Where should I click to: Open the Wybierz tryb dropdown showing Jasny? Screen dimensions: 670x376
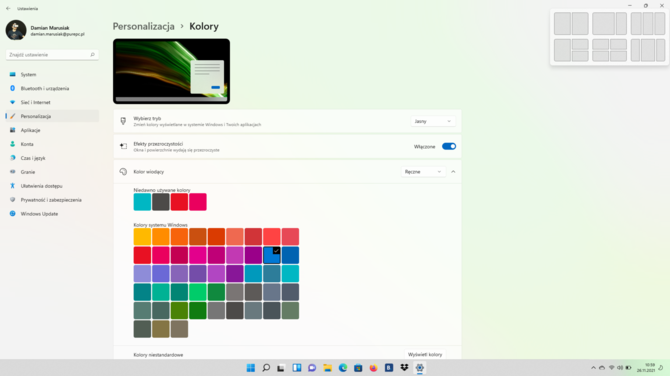(x=433, y=121)
